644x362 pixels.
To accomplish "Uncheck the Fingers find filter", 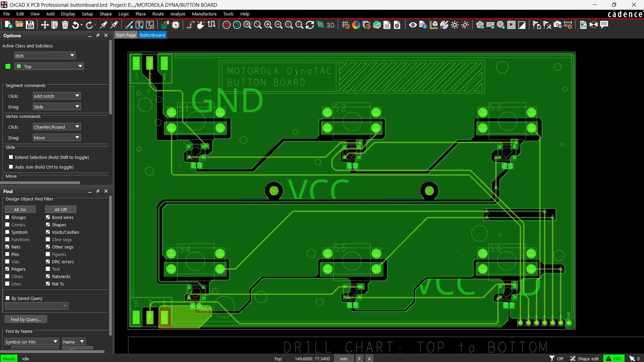I will coord(7,269).
